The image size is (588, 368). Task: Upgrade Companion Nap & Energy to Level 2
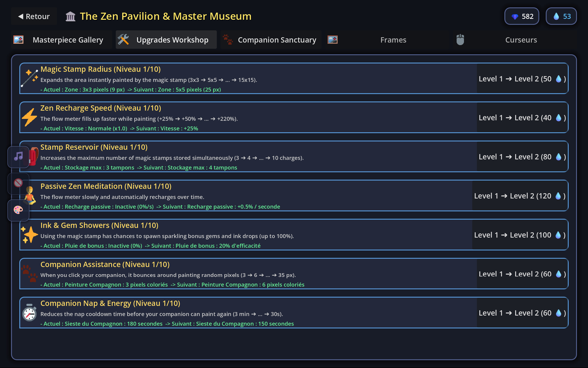tap(522, 313)
